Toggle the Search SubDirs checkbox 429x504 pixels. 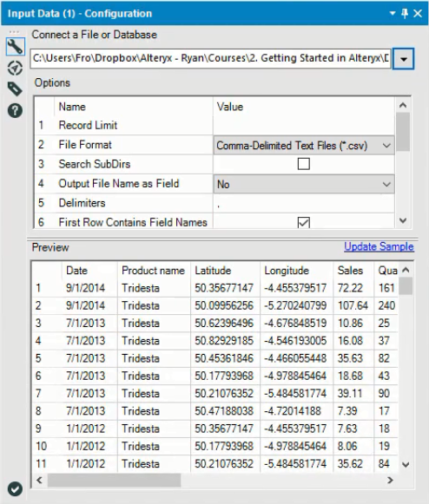303,164
